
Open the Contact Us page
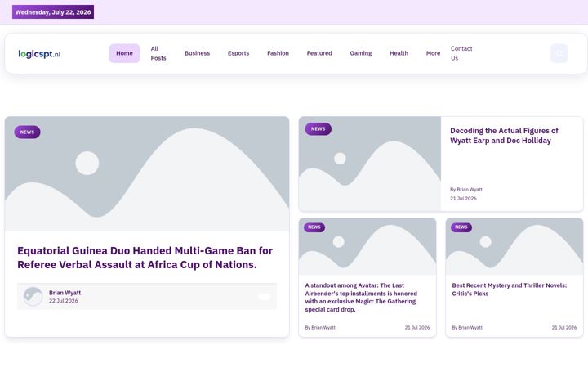pos(461,53)
